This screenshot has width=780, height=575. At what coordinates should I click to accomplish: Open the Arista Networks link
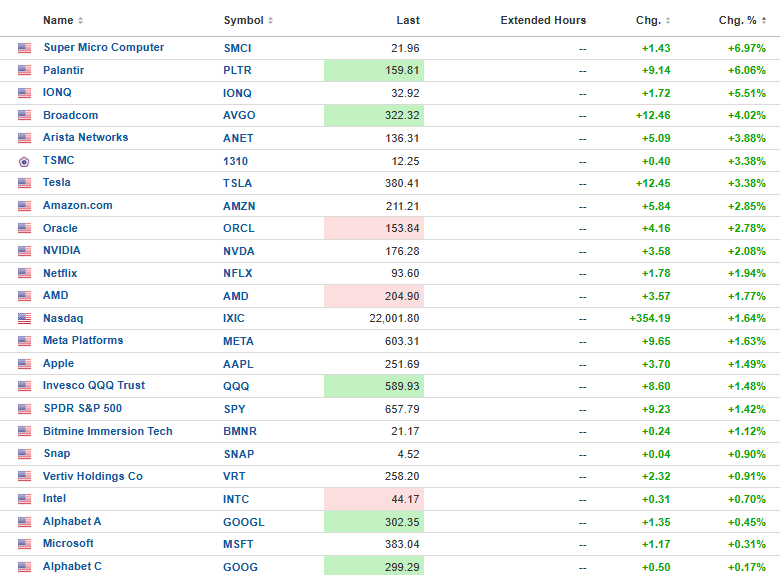pyautogui.click(x=85, y=137)
